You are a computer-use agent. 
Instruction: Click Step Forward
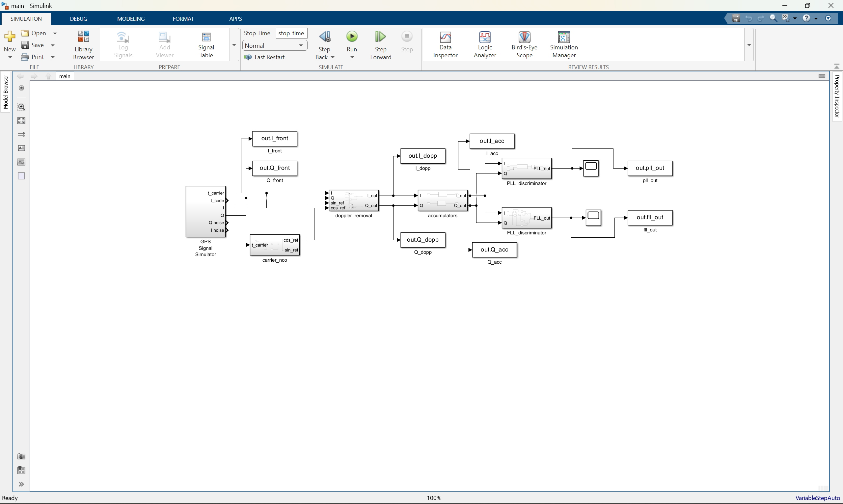(x=380, y=45)
